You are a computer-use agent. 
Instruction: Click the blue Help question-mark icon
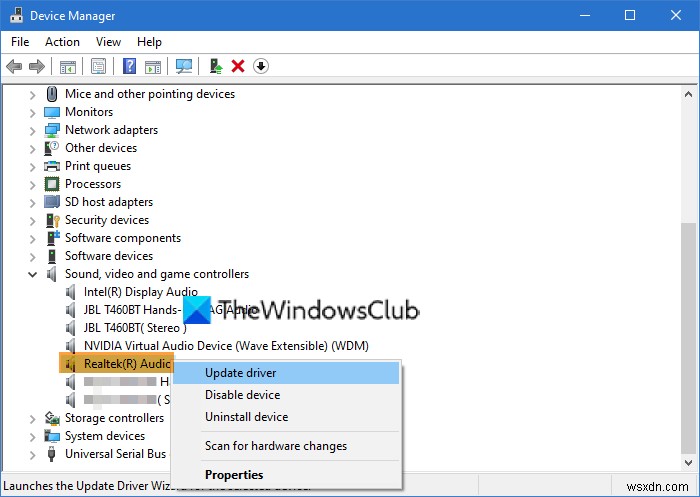point(129,67)
